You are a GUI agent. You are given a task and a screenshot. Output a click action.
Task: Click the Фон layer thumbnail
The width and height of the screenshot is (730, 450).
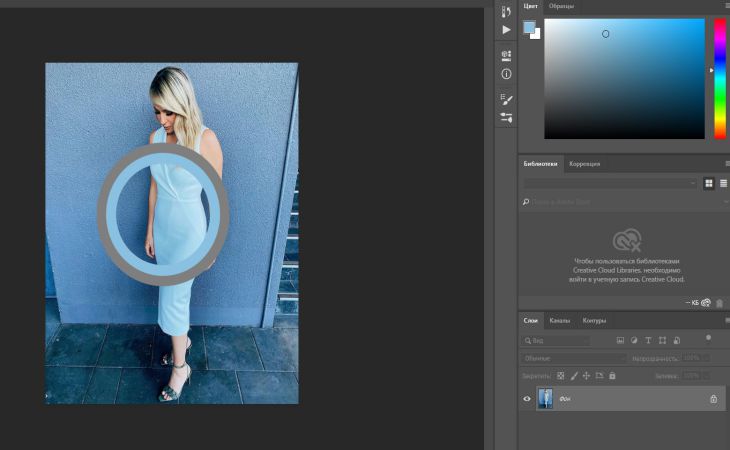[x=545, y=399]
